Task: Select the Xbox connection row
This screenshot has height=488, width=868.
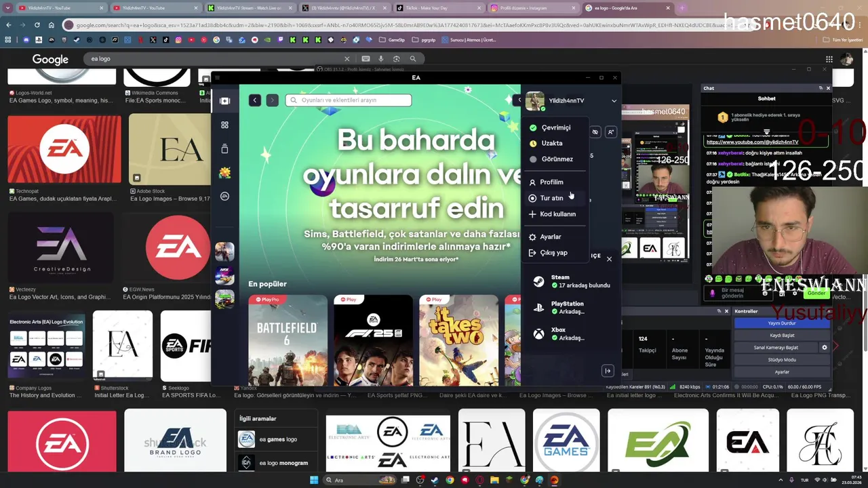Action: click(x=572, y=333)
